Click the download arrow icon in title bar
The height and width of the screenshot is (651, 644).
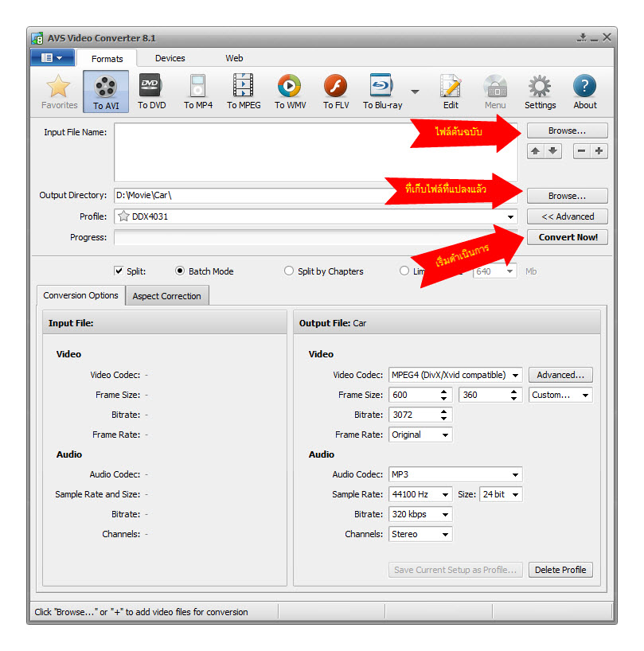pyautogui.click(x=582, y=37)
